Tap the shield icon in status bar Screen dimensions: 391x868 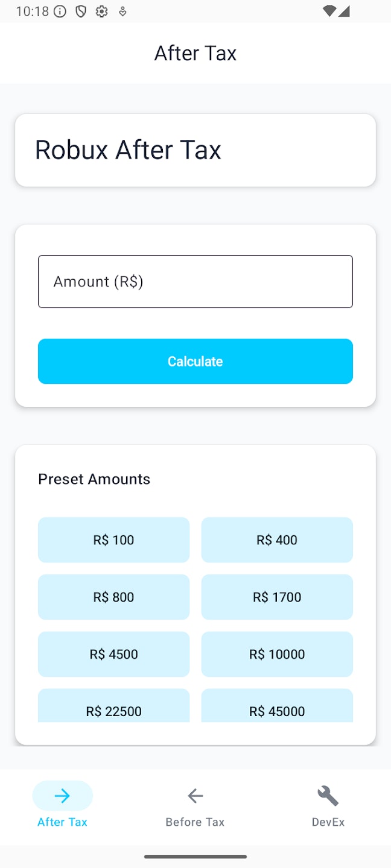tap(81, 11)
